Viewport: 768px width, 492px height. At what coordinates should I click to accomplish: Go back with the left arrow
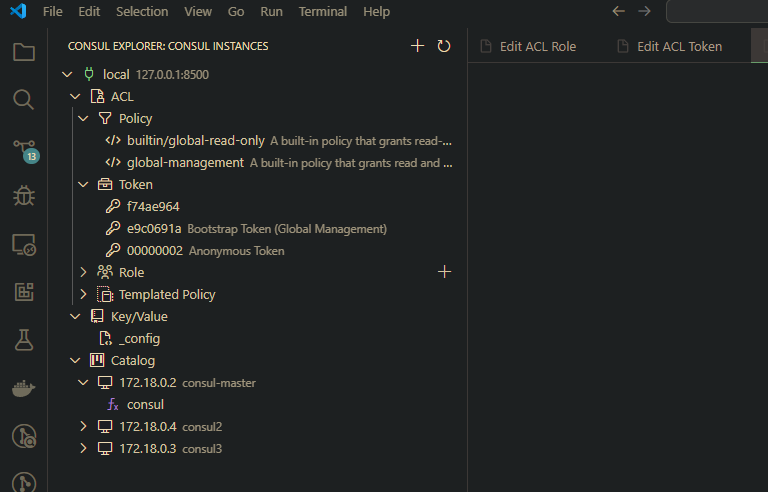(x=619, y=11)
